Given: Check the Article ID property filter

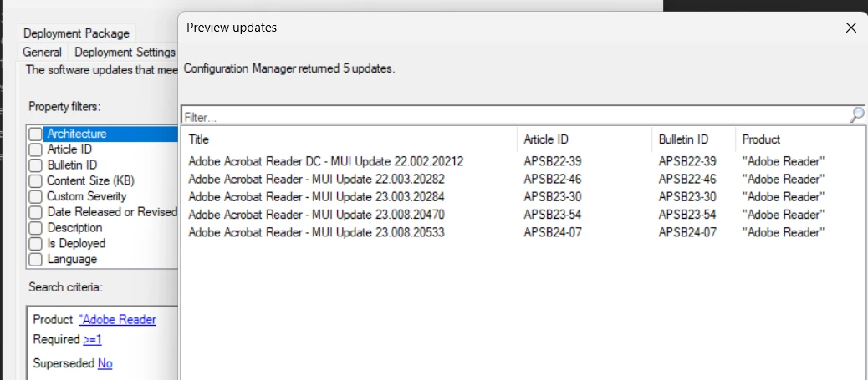Looking at the screenshot, I should pos(35,149).
